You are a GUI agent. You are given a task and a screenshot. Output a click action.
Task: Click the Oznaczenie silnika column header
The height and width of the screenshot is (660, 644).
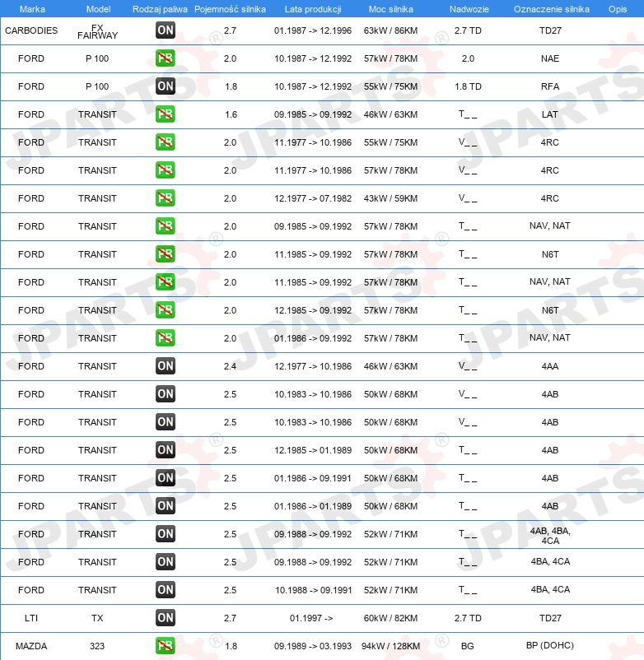click(551, 9)
